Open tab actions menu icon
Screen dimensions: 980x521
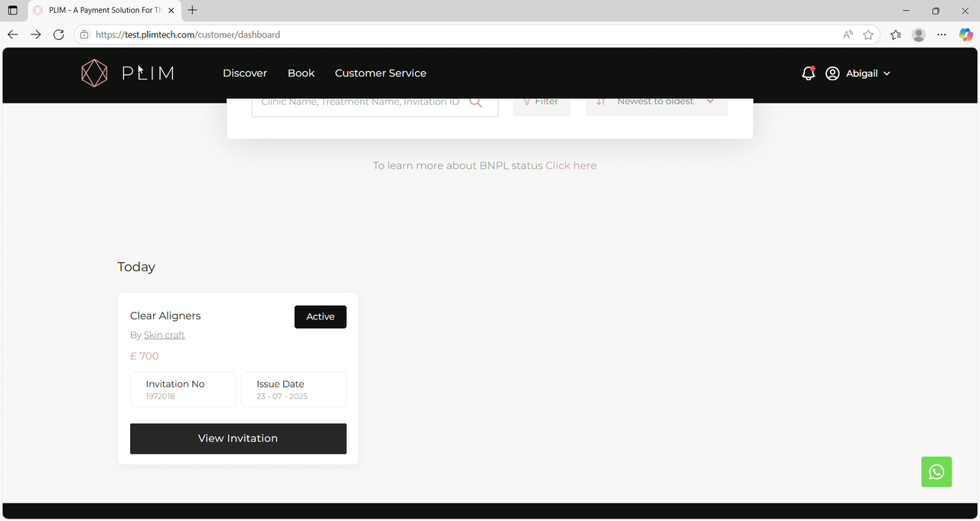pos(12,10)
